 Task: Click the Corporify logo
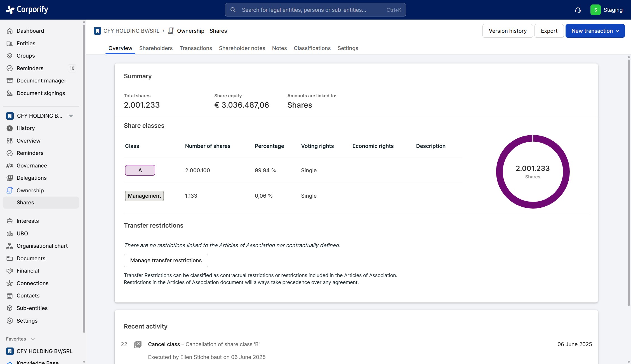pos(27,10)
